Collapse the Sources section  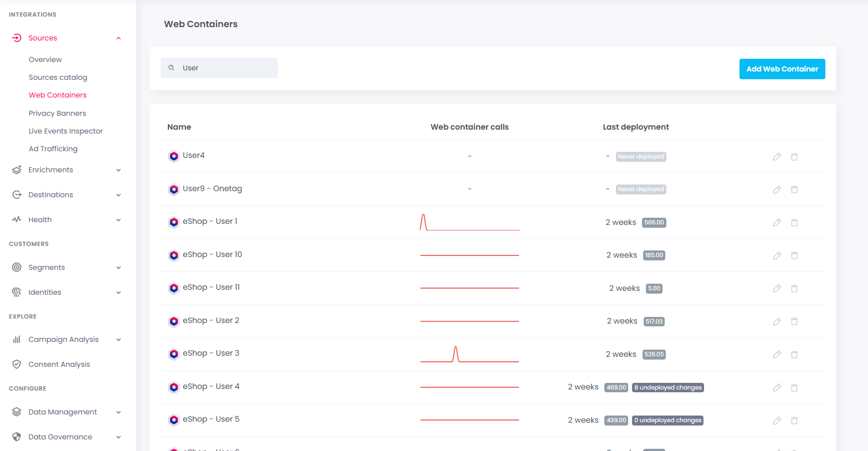pos(119,38)
